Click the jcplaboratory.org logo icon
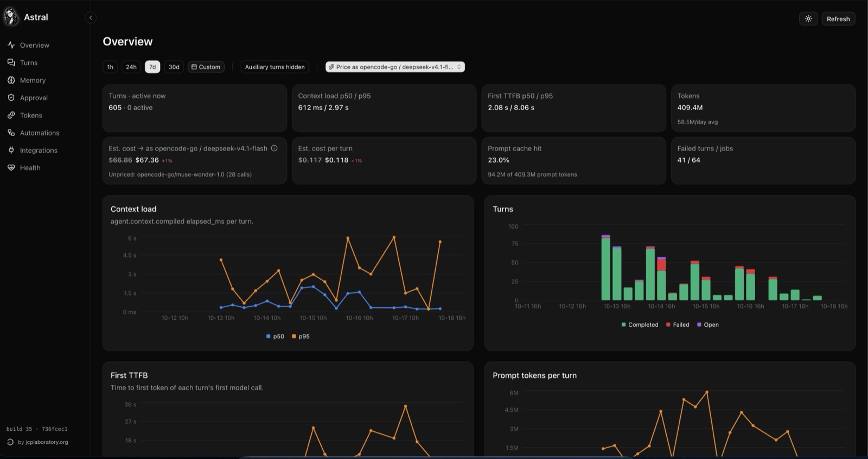868x459 pixels. click(10, 442)
